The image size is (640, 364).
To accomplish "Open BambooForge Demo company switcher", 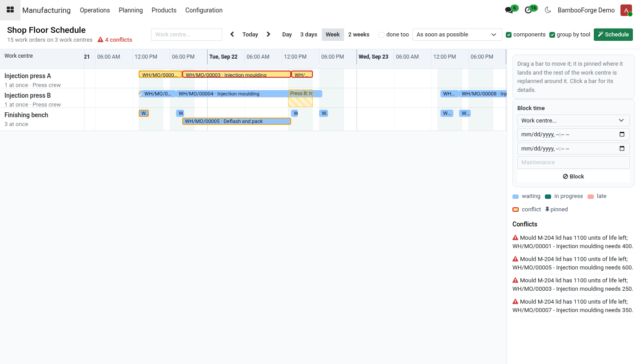I will click(586, 10).
